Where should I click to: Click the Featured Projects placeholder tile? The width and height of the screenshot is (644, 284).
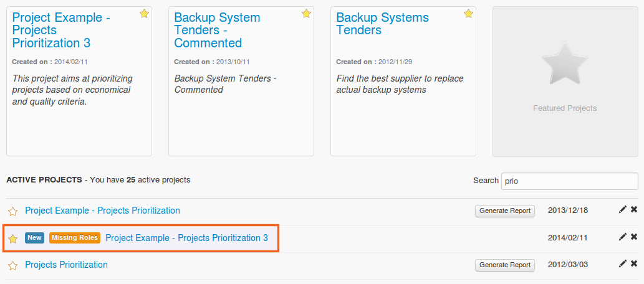565,82
